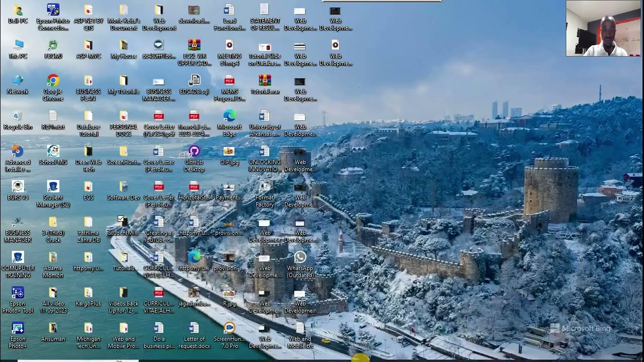Select 3-(Third) Crack folder

[53, 229]
